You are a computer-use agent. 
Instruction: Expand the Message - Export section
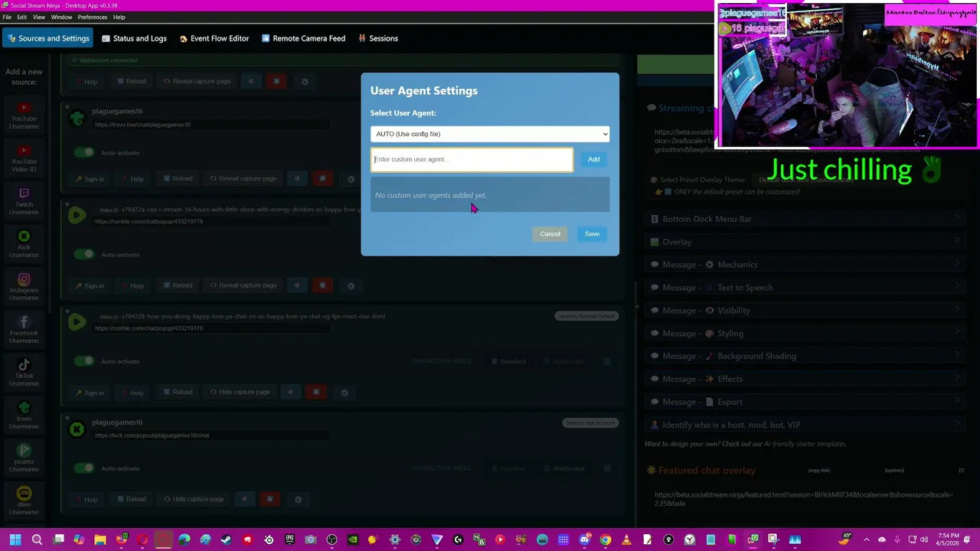[805, 402]
